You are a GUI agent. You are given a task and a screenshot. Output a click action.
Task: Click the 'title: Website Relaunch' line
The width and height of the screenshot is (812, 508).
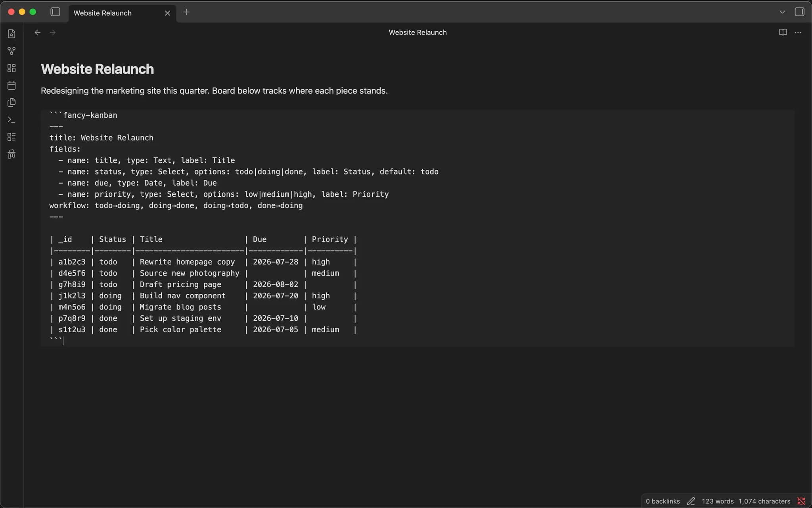[101, 138]
